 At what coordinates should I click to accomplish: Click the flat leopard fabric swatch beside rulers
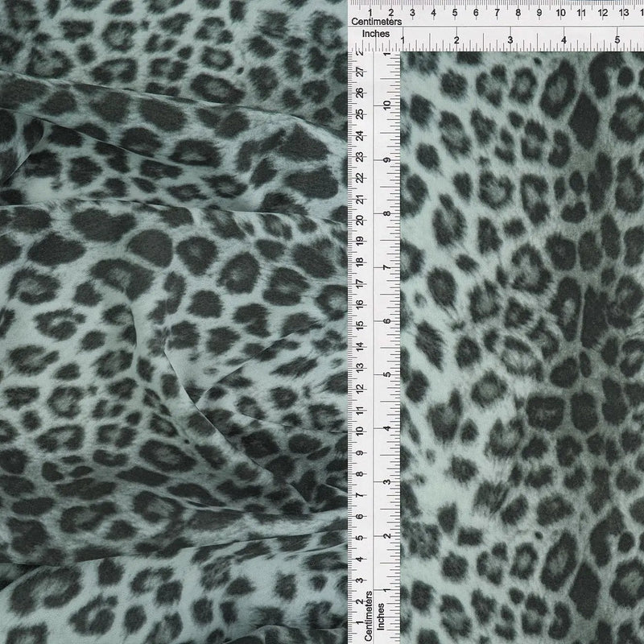(522, 348)
